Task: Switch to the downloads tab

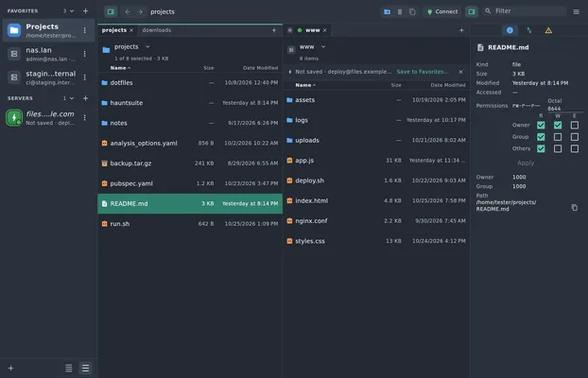Action: pyautogui.click(x=157, y=30)
